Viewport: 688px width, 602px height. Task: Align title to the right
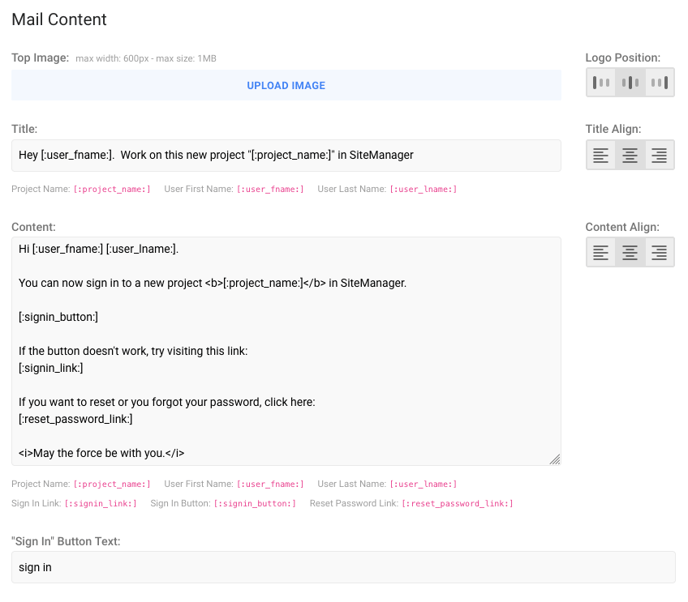pyautogui.click(x=659, y=155)
